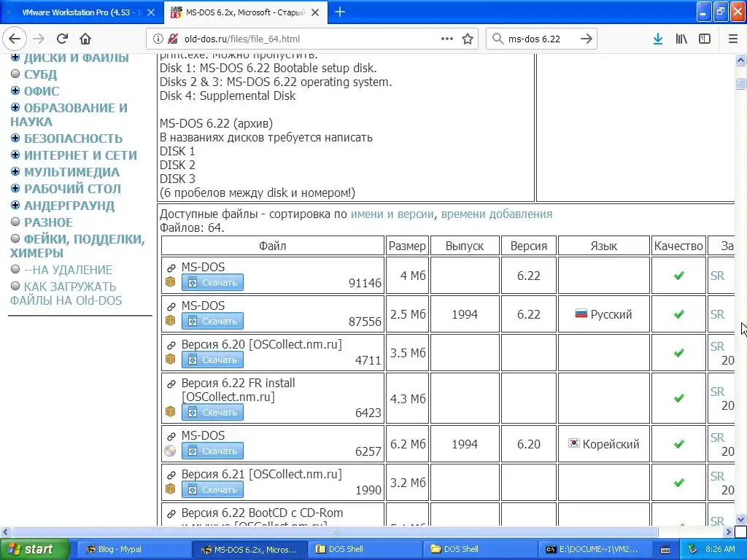Show site information for old-dos.ru
This screenshot has width=747, height=560.
(x=158, y=39)
